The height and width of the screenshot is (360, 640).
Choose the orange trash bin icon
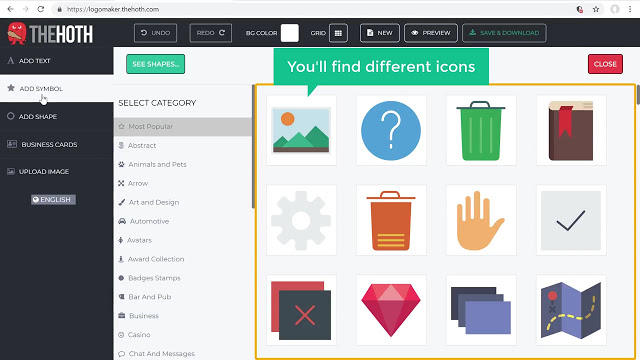(x=391, y=220)
